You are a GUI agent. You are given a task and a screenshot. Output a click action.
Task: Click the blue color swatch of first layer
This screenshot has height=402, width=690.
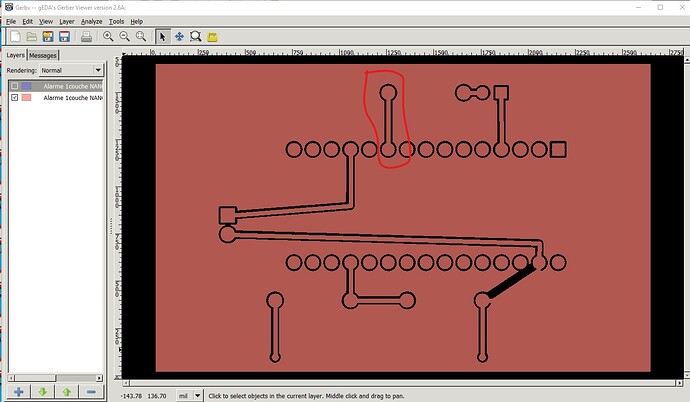pyautogui.click(x=26, y=86)
